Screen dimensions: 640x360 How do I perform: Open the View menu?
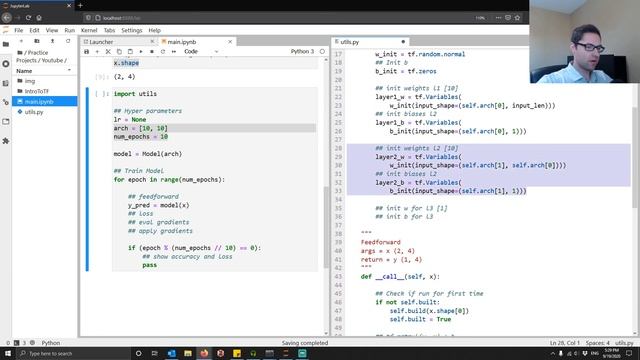(x=51, y=30)
